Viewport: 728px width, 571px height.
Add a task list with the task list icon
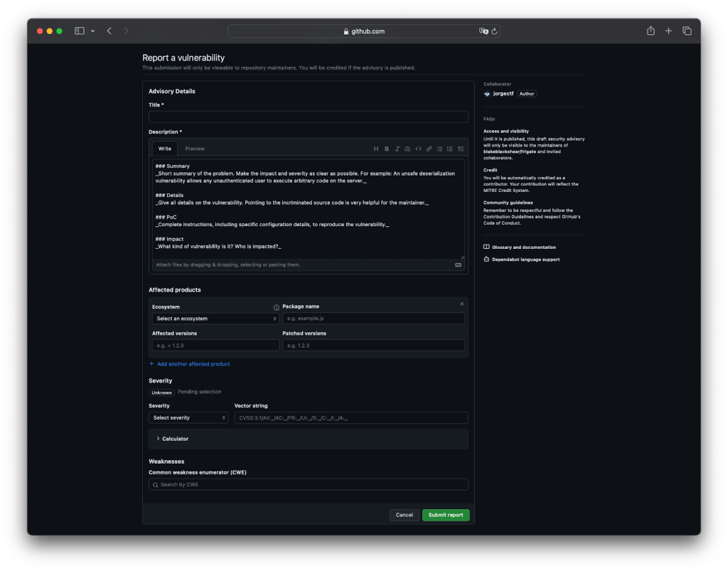tap(460, 149)
